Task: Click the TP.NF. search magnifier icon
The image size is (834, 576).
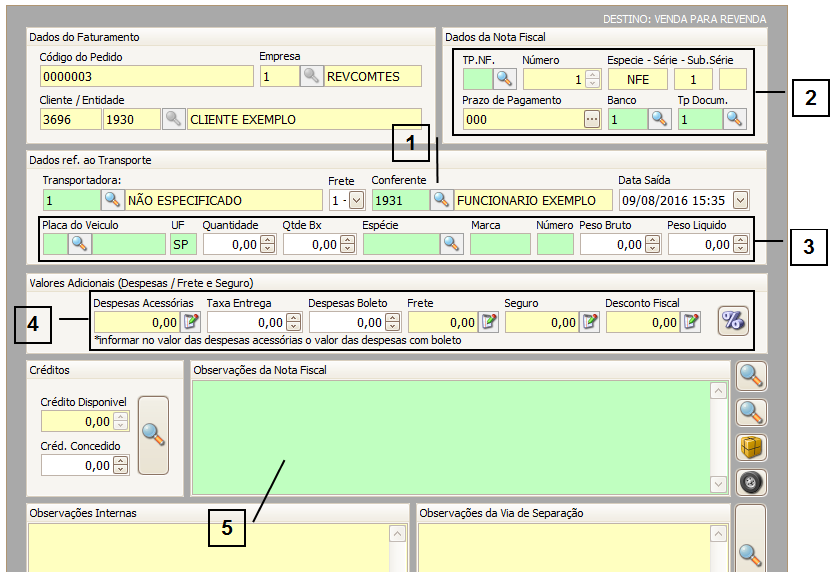Action: [x=506, y=79]
